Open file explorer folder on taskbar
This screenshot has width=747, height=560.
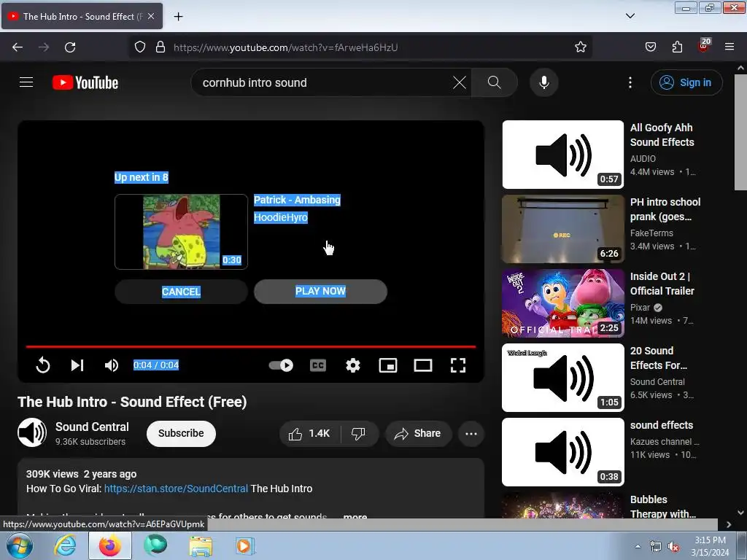click(201, 545)
